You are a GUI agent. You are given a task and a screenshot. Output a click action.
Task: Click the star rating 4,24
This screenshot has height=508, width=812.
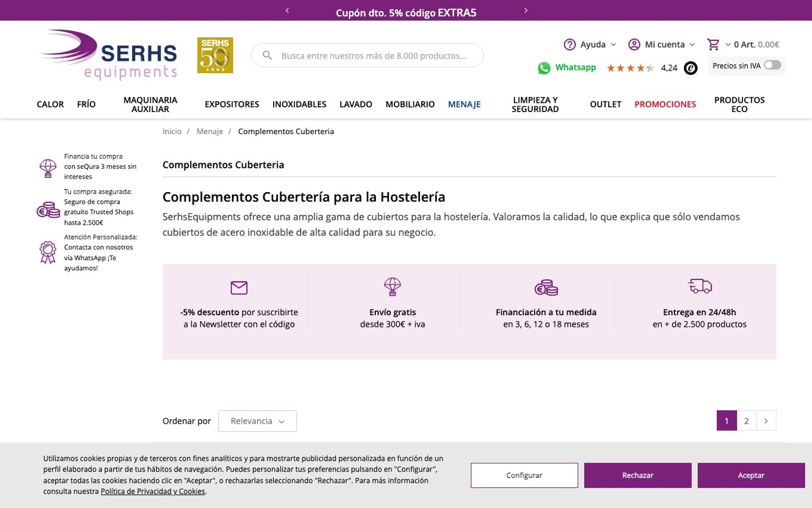click(x=642, y=68)
